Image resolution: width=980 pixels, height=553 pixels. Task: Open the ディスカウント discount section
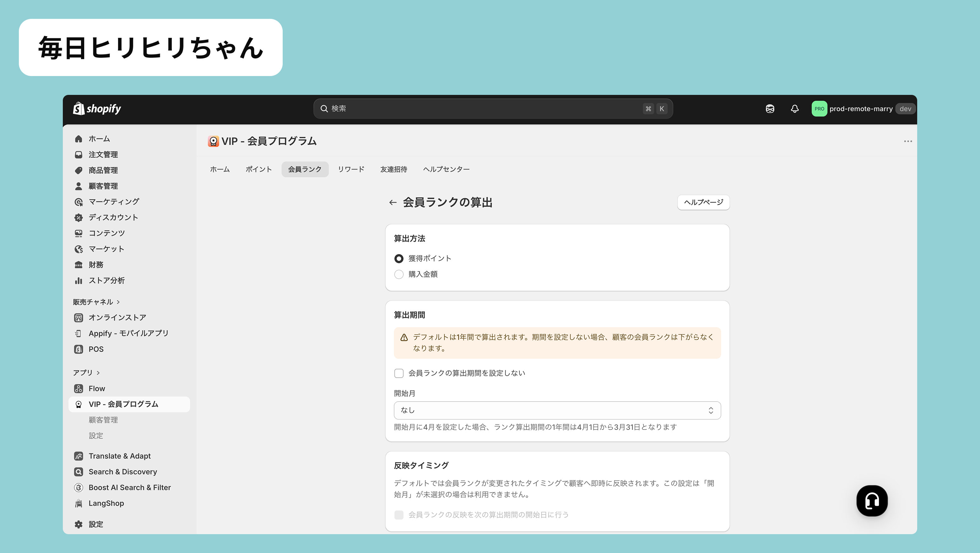click(113, 217)
